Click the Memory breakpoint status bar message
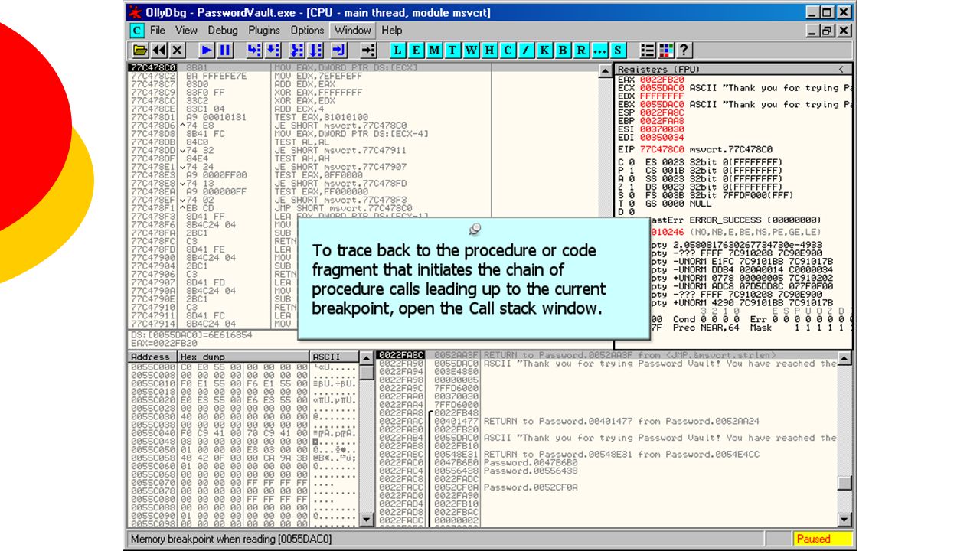 (x=232, y=539)
